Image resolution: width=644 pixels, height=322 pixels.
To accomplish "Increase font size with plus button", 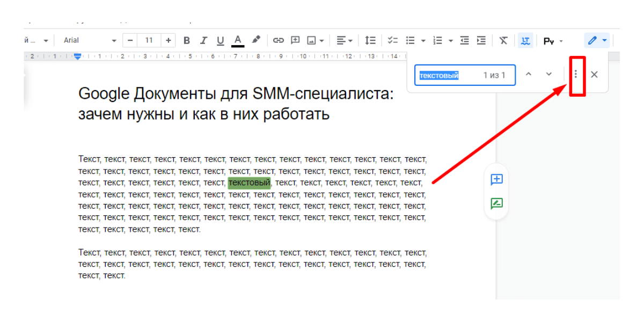I will pos(169,41).
